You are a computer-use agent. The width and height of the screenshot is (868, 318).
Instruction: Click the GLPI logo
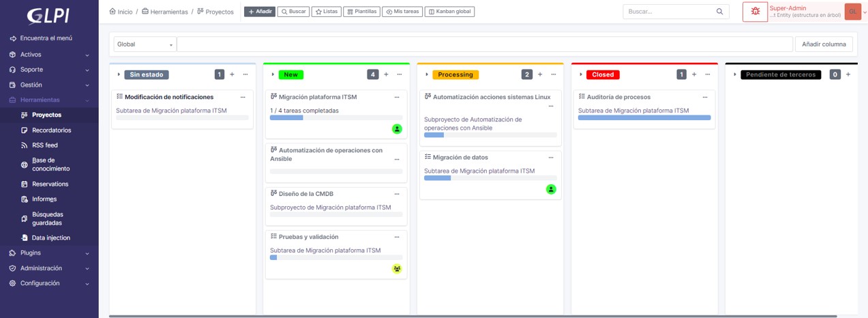click(48, 15)
